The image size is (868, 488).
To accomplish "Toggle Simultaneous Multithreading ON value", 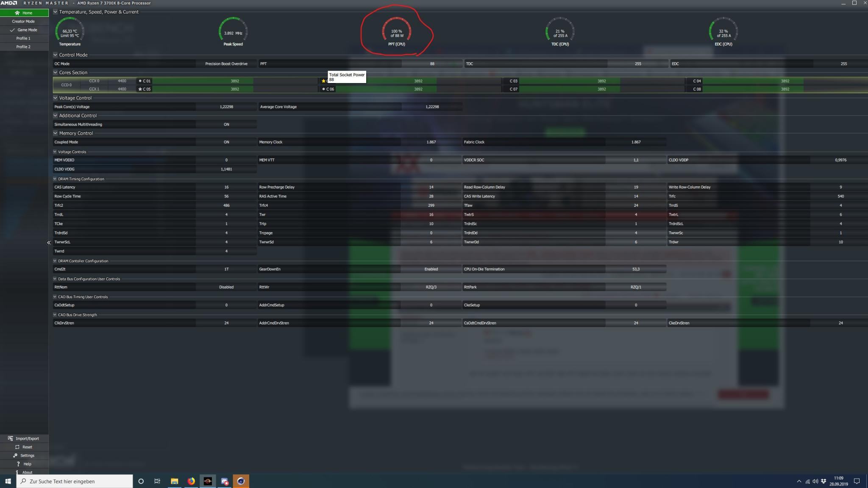I will click(x=226, y=125).
